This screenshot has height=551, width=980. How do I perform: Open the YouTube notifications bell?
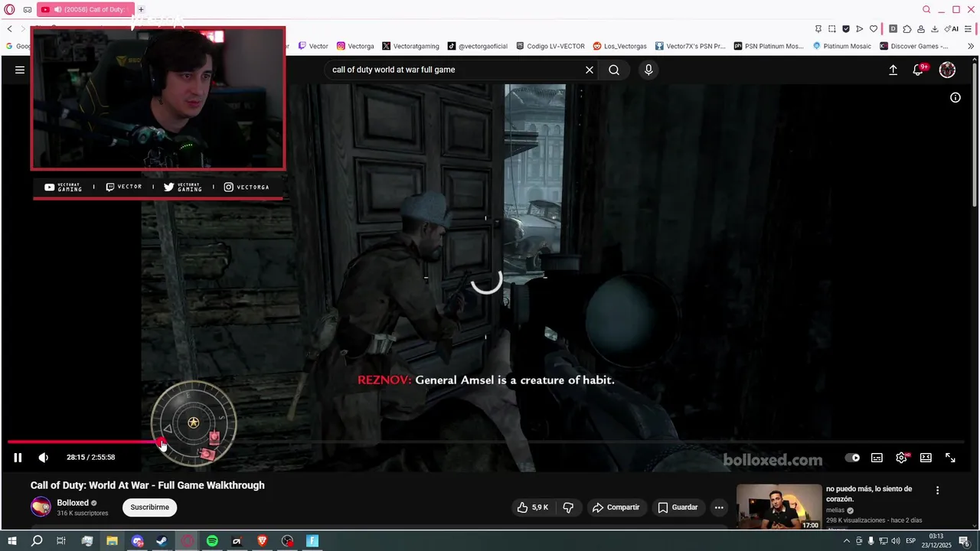pyautogui.click(x=918, y=70)
